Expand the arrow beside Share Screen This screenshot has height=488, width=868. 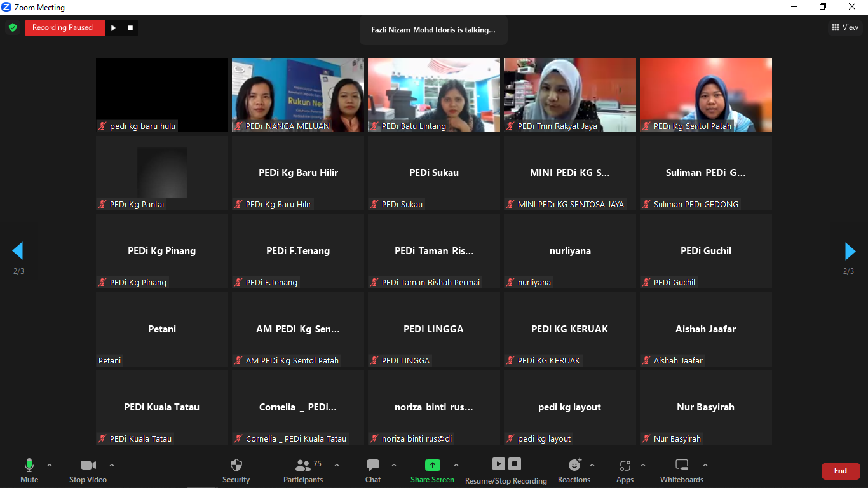pos(456,465)
